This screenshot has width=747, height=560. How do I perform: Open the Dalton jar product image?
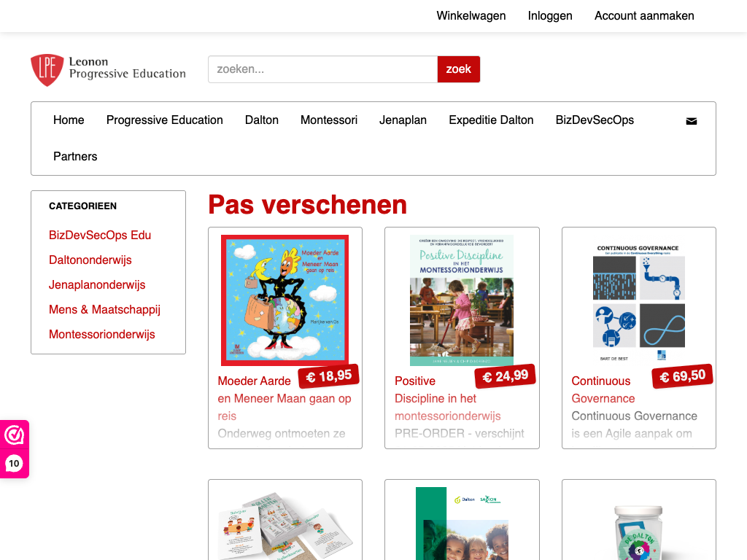(638, 532)
